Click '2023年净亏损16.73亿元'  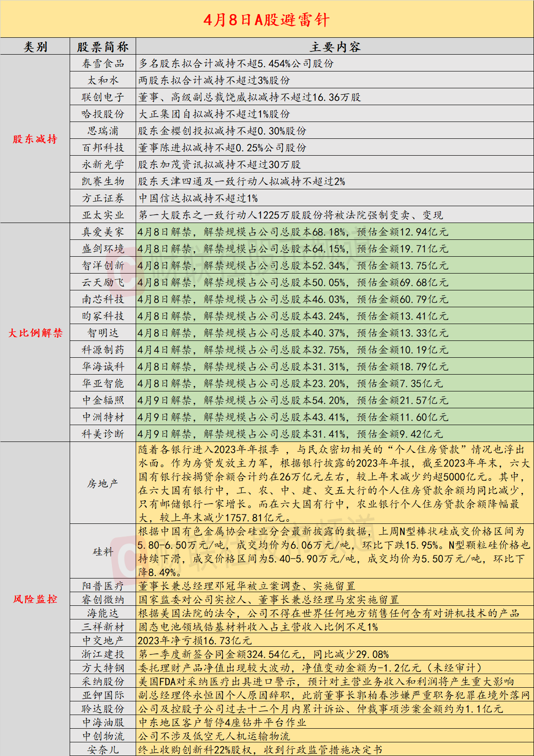[x=194, y=640]
